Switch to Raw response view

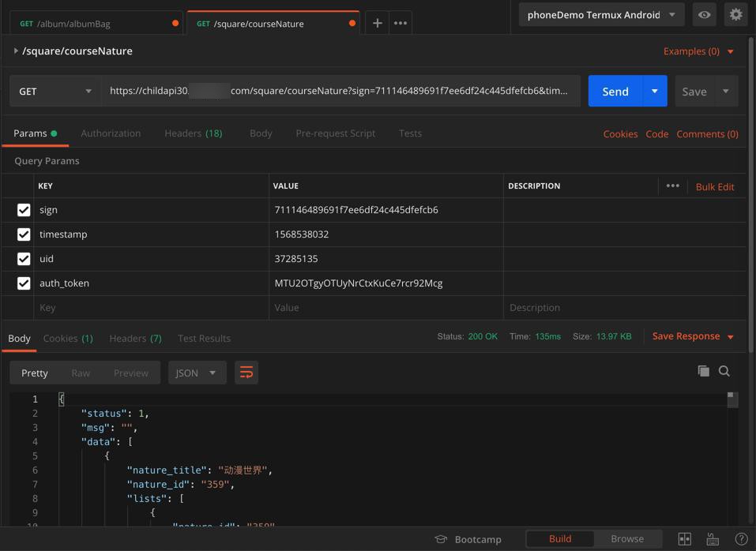(x=81, y=373)
